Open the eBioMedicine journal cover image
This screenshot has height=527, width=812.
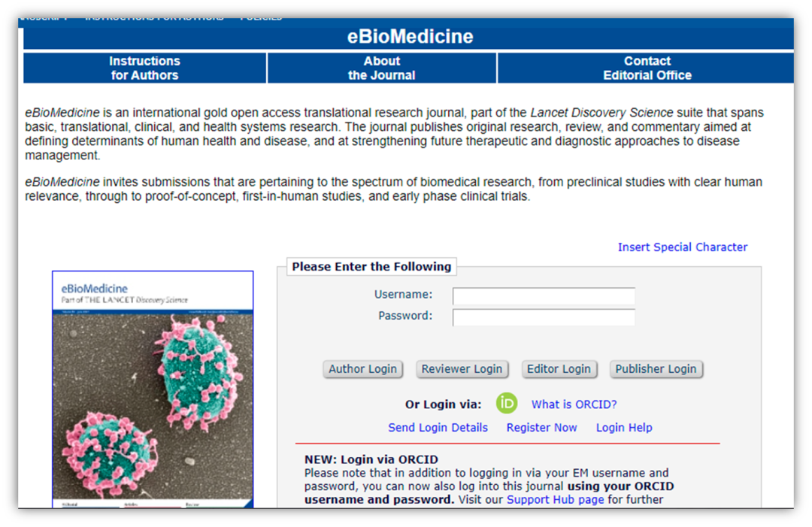pyautogui.click(x=153, y=389)
